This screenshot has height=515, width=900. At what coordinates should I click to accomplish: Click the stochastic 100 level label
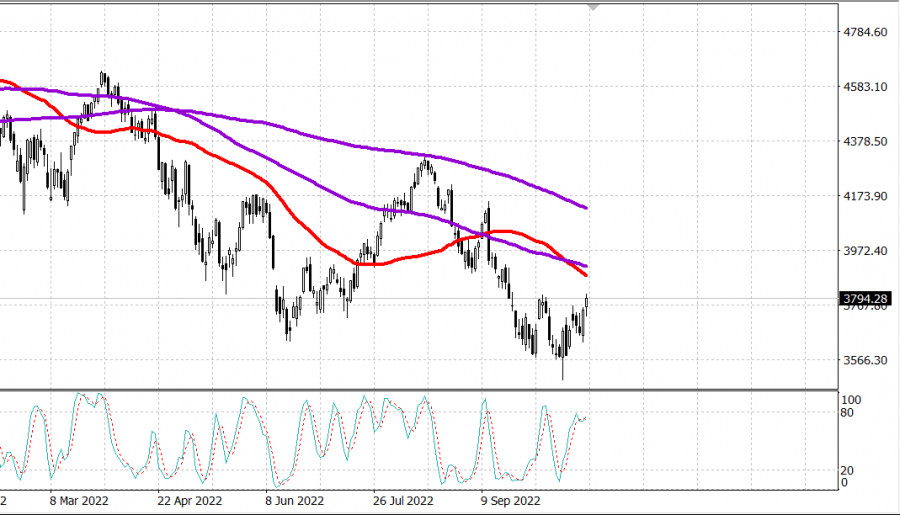(849, 400)
